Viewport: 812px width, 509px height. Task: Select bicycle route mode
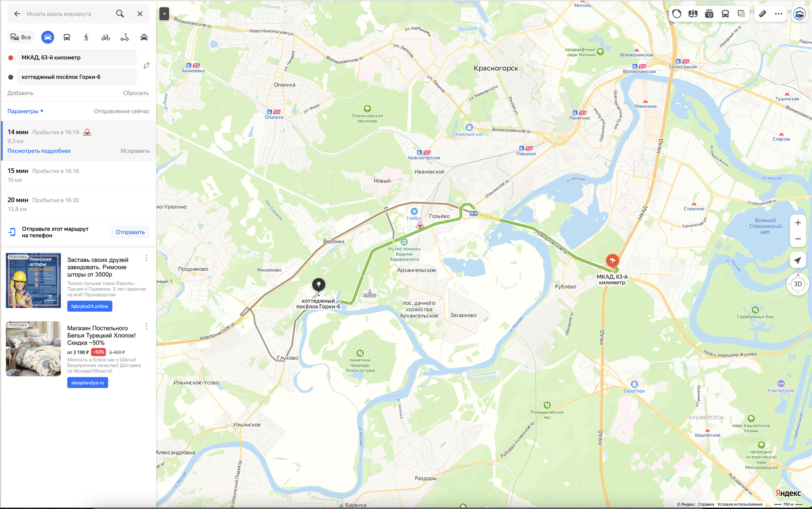click(x=106, y=37)
